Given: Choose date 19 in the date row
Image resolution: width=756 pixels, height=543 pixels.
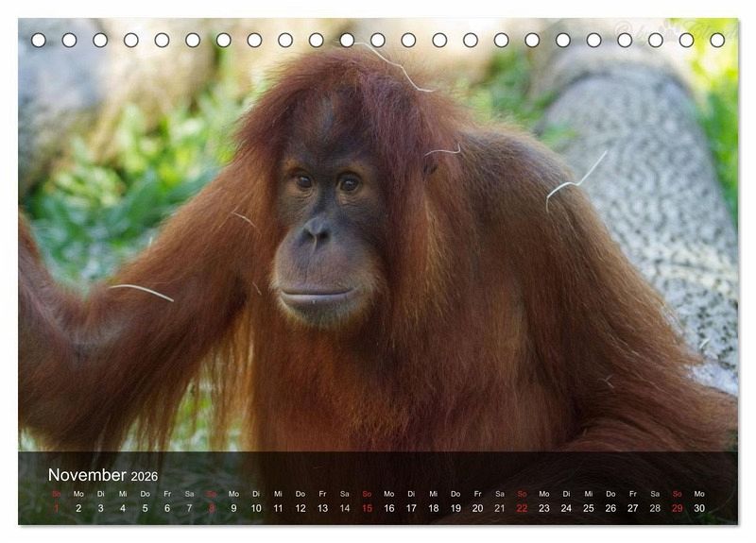Looking at the screenshot, I should click(x=455, y=508).
